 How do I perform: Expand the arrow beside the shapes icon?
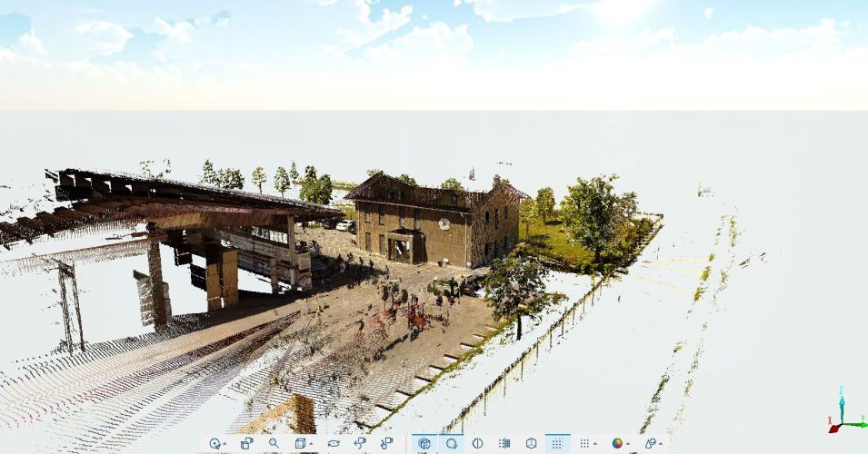click(661, 445)
